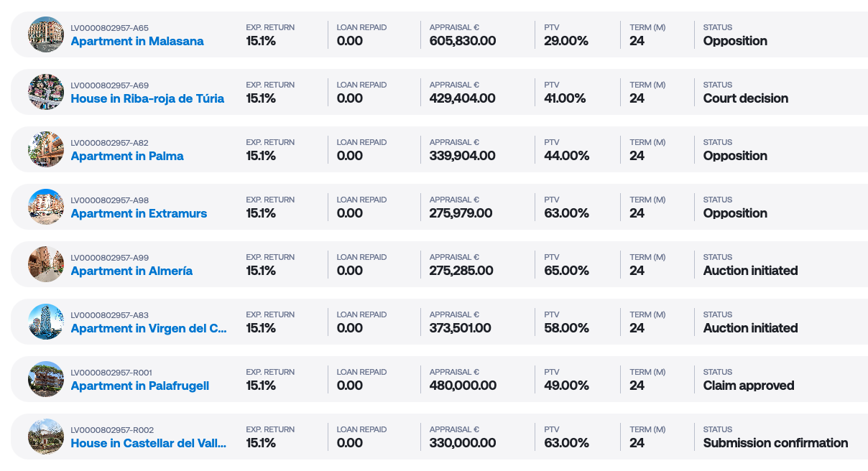Click the Apartment in Palafrugell thumbnail
Viewport: 868px width, 471px height.
pos(46,379)
